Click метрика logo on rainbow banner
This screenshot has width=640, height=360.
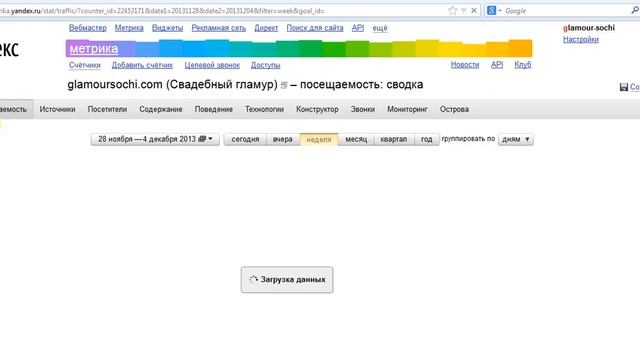click(94, 49)
